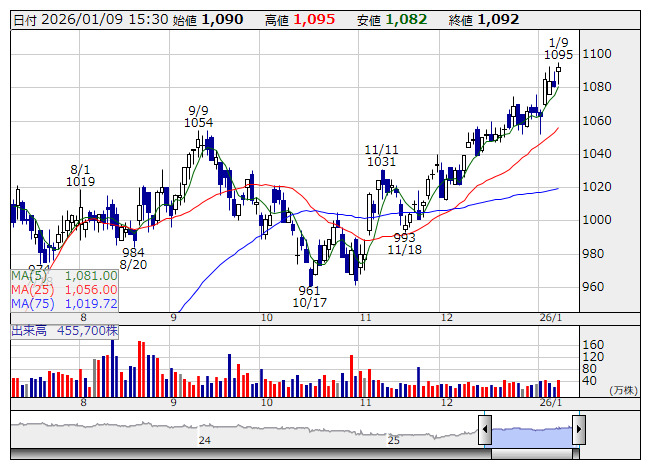This screenshot has height=470, width=653.
Task: Click the 984 8/20 low label
Action: [133, 258]
